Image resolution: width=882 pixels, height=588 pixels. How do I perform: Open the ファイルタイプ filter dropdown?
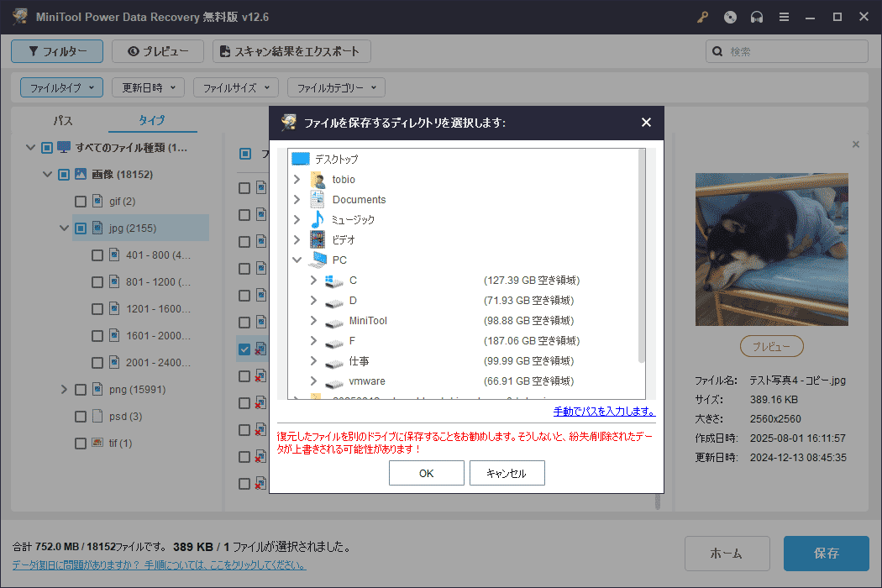[x=62, y=87]
